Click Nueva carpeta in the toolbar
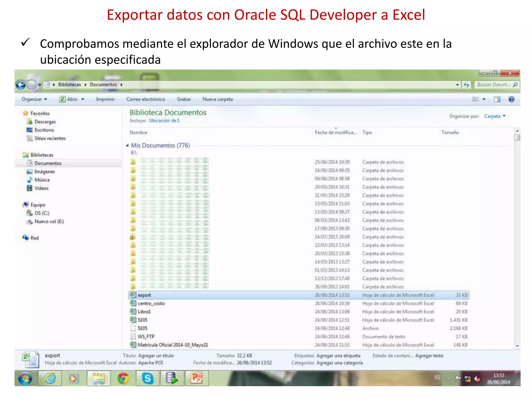 coord(218,99)
